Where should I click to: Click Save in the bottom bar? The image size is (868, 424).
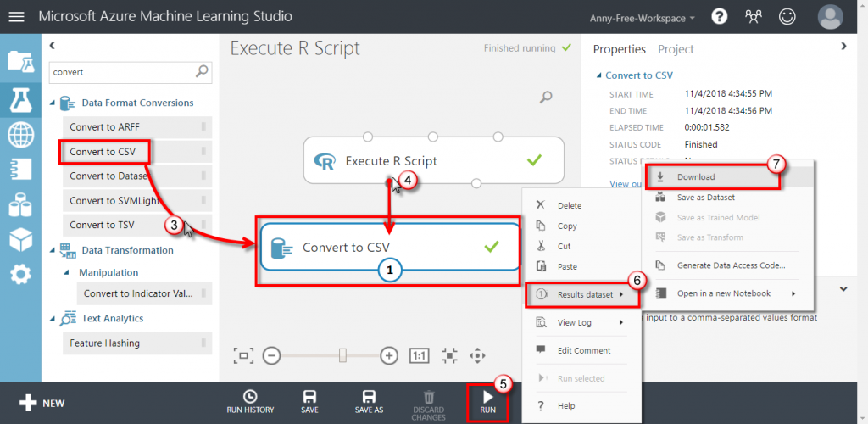(309, 401)
